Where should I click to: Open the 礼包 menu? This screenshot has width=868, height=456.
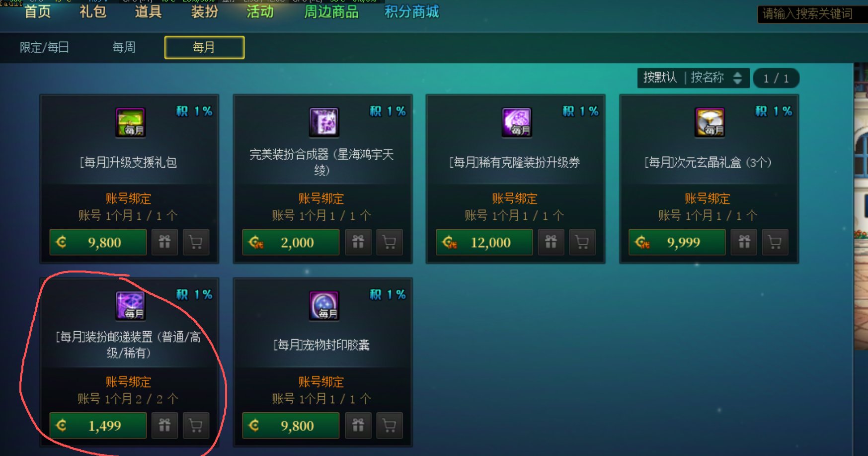(x=93, y=11)
